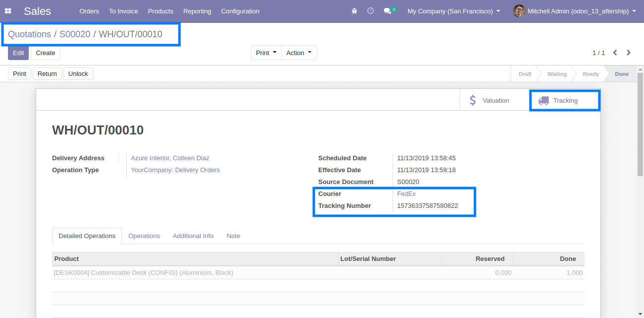Switch to the Operations tab
Screen dimensions: 644x318
144,236
